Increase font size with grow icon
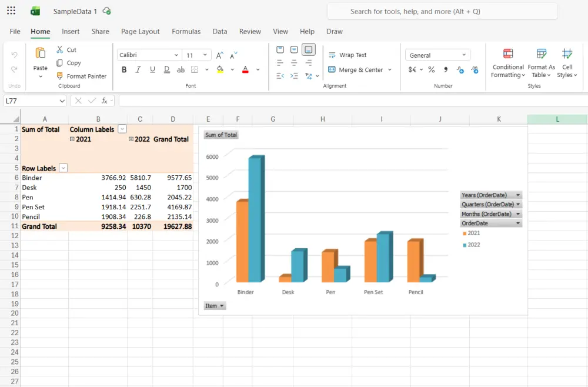Image resolution: width=588 pixels, height=387 pixels. (220, 55)
